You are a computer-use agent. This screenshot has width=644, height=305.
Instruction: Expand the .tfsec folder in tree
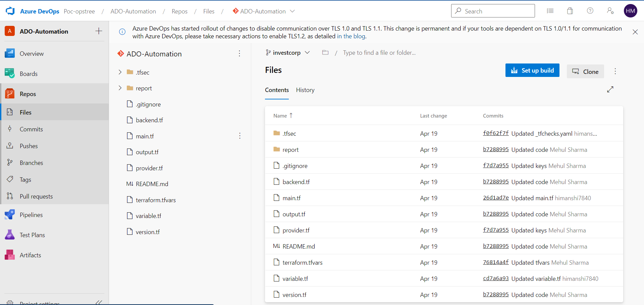(120, 72)
